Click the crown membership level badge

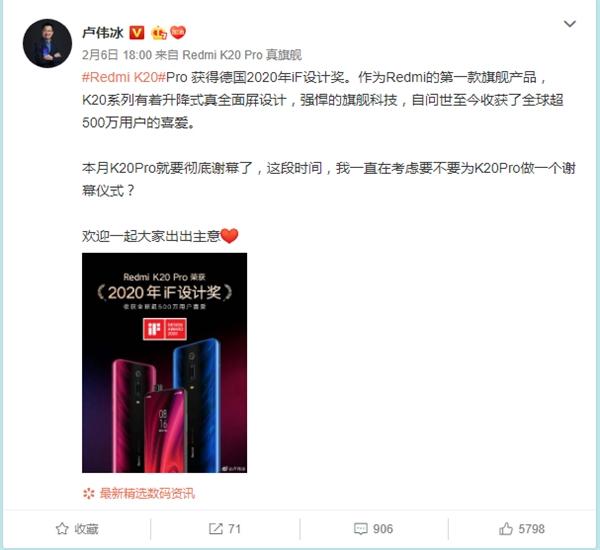[x=159, y=33]
